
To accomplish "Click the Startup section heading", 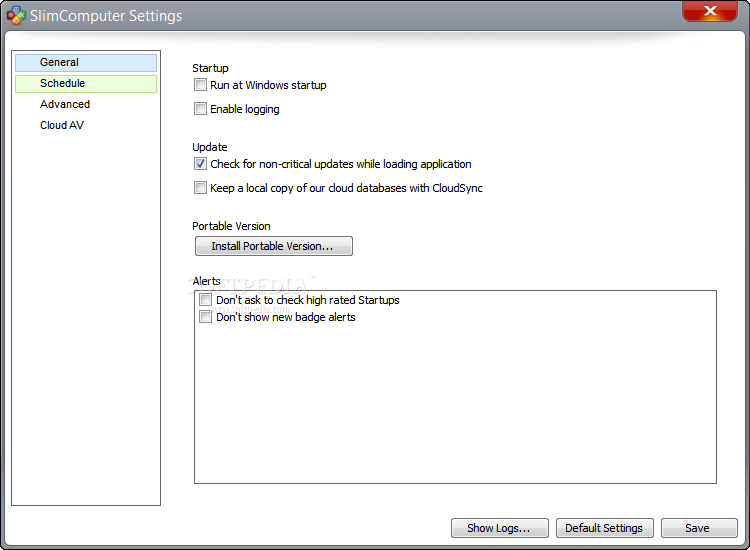I will [210, 68].
